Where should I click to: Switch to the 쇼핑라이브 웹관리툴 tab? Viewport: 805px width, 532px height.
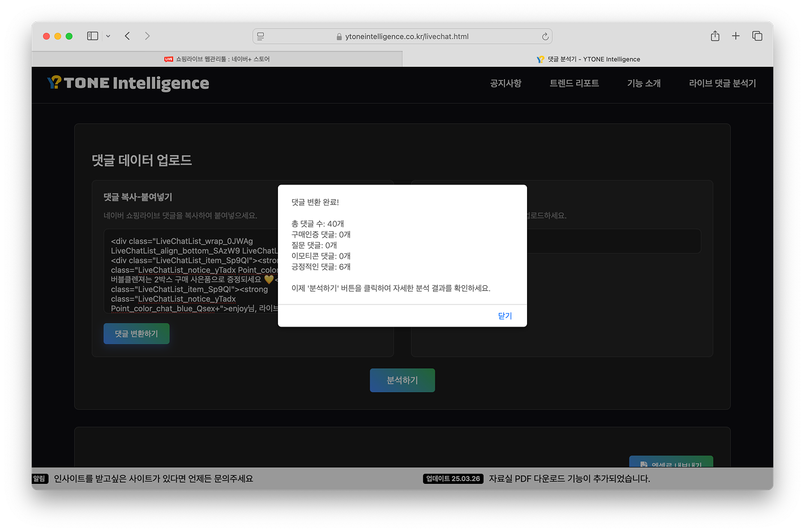click(x=217, y=59)
